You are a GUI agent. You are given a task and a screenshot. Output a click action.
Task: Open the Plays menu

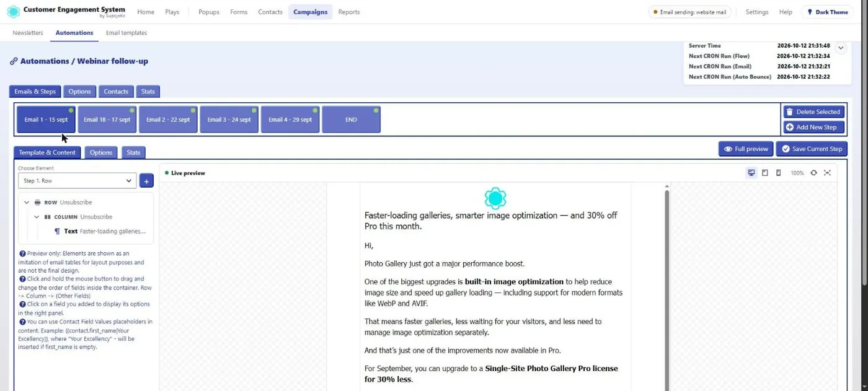click(172, 12)
